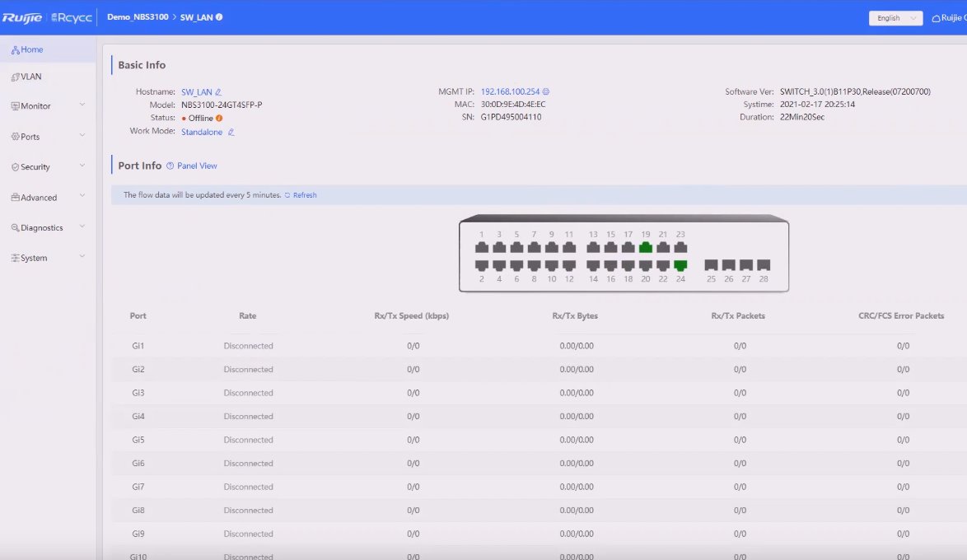Click the icon next to MGMT IP address

(x=546, y=92)
